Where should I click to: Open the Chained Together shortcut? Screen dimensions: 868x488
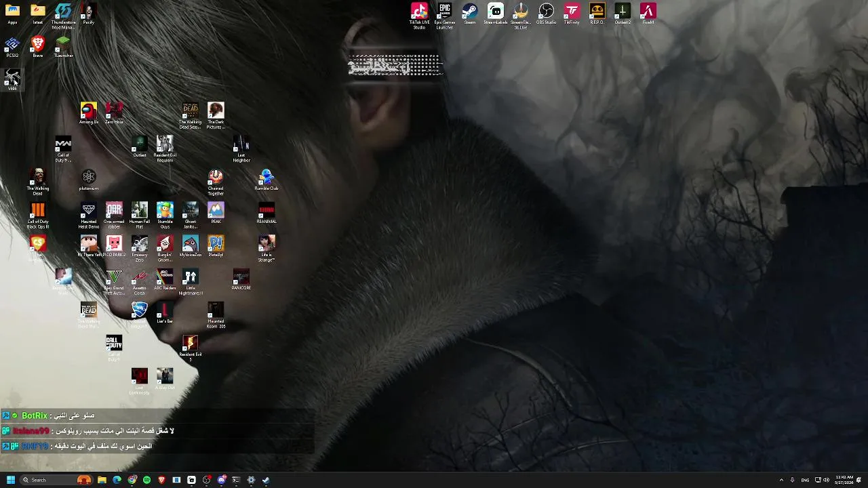(216, 182)
